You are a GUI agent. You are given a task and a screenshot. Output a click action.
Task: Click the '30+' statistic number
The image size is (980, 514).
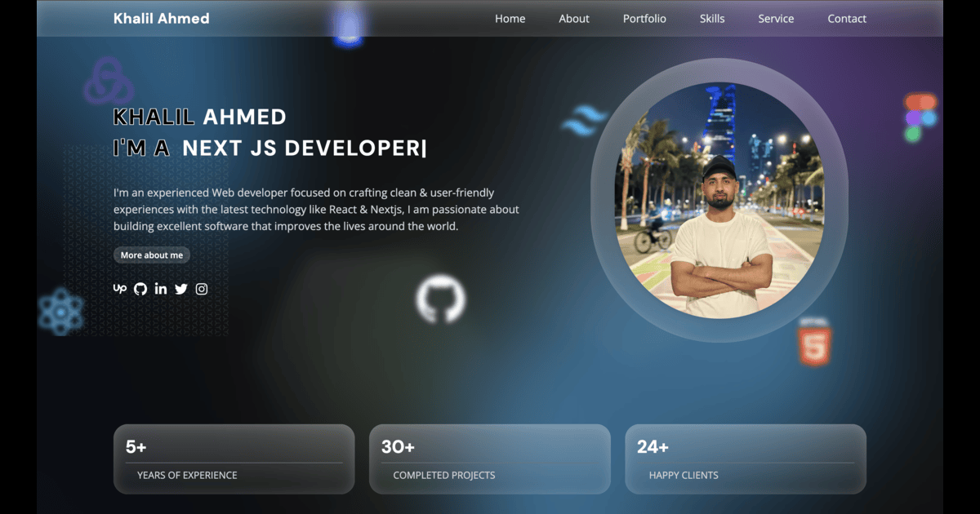[x=399, y=446]
